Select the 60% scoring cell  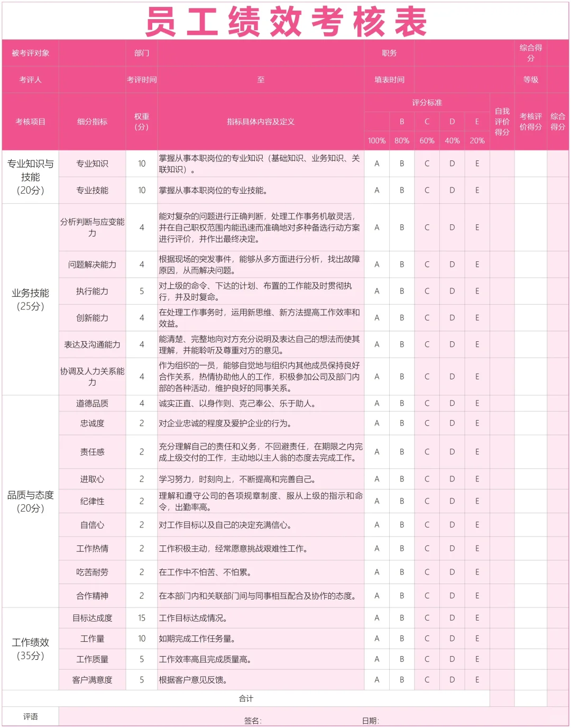[427, 141]
